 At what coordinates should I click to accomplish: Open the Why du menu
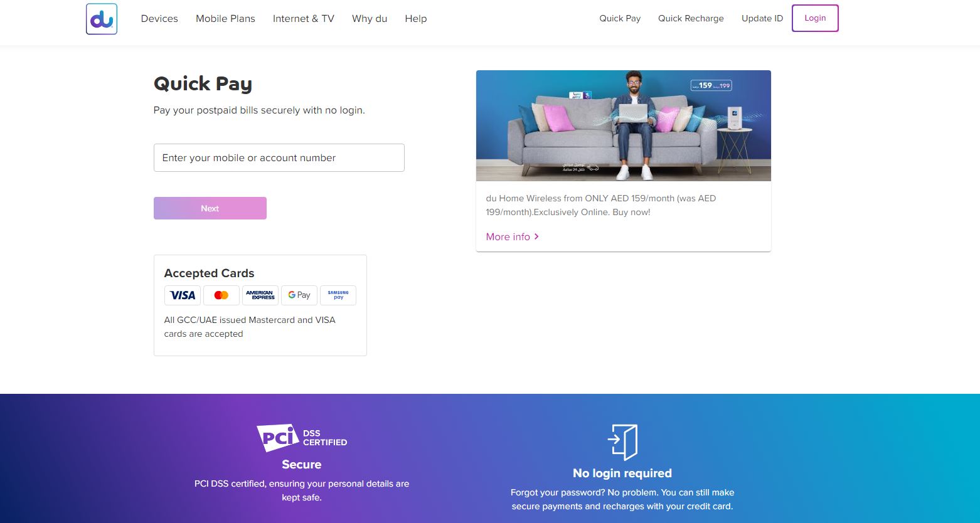370,19
